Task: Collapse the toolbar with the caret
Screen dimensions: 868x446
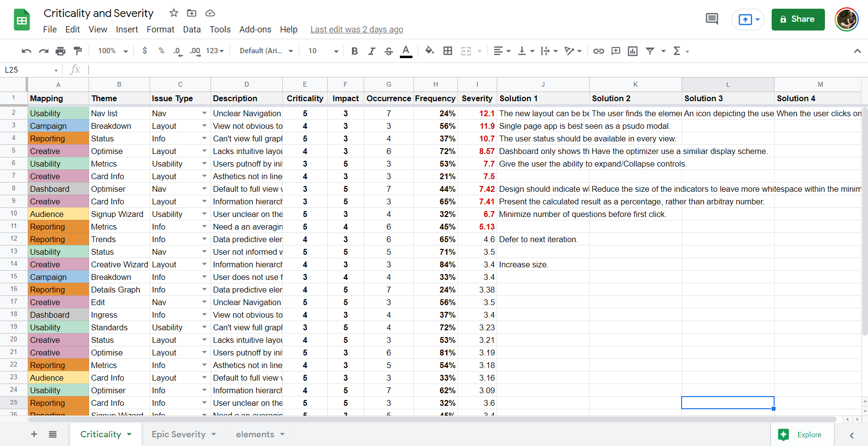Action: [x=857, y=51]
